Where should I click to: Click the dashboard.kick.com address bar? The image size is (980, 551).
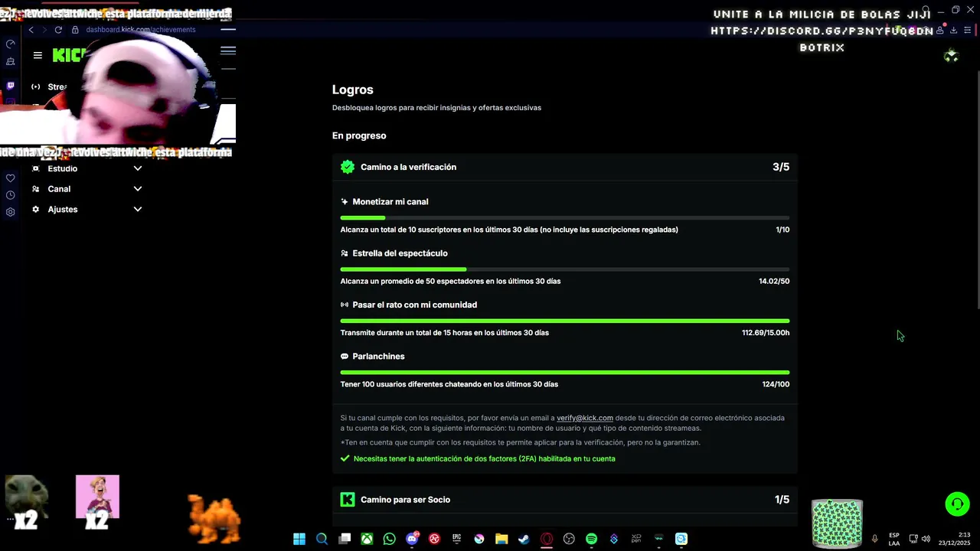point(141,30)
